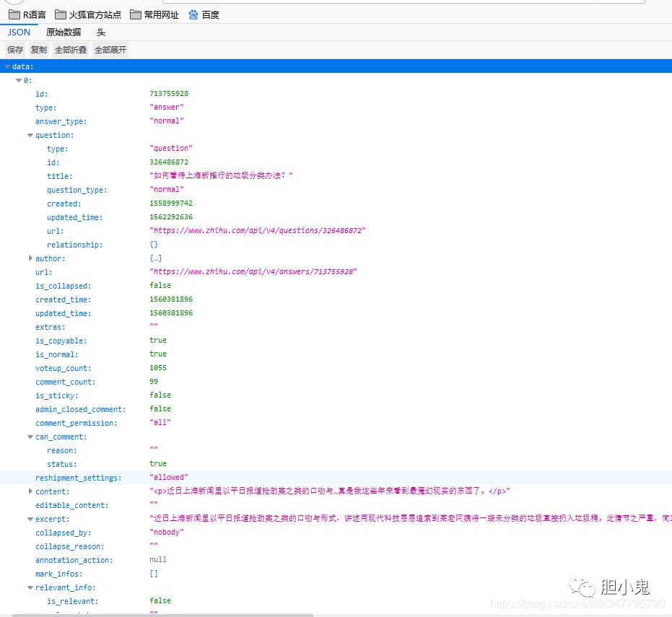Switch to the JSON tab
The height and width of the screenshot is (617, 672).
coord(19,32)
